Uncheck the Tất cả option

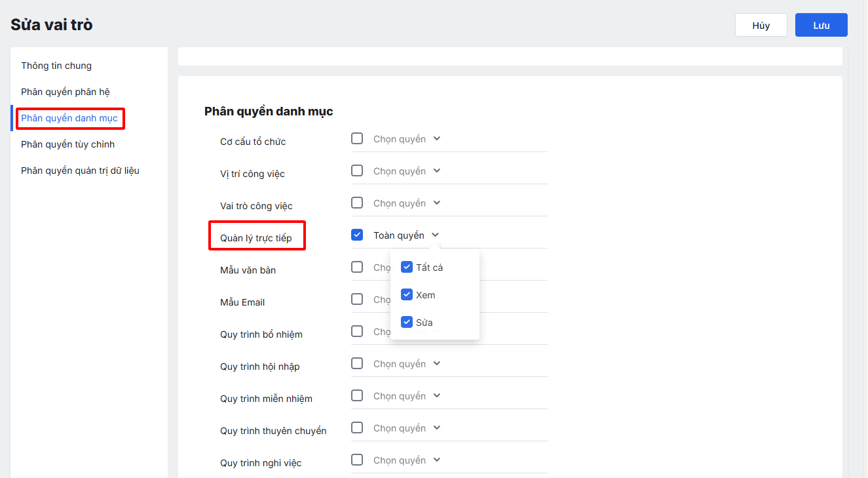[407, 267]
